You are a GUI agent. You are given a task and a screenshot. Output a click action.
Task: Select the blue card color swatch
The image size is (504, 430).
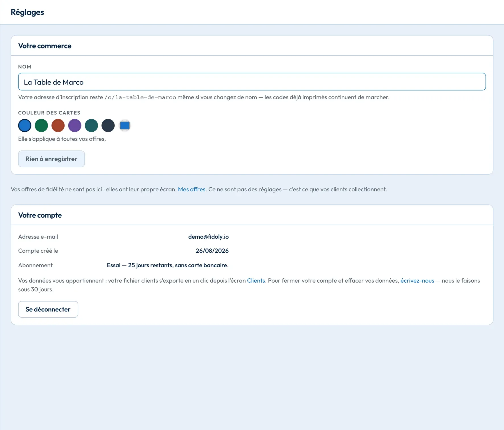tap(25, 126)
